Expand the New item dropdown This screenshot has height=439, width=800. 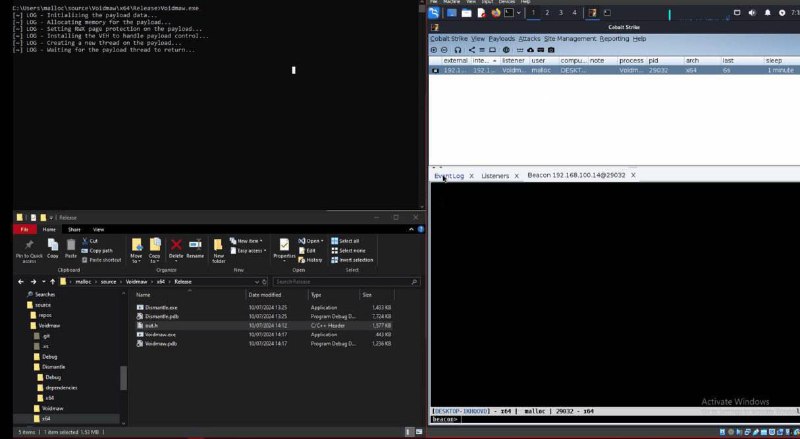click(246, 241)
